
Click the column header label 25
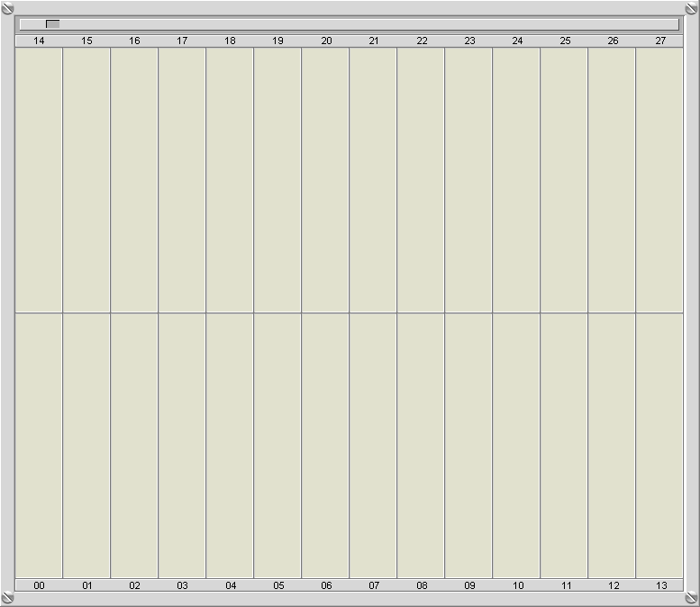pyautogui.click(x=565, y=41)
